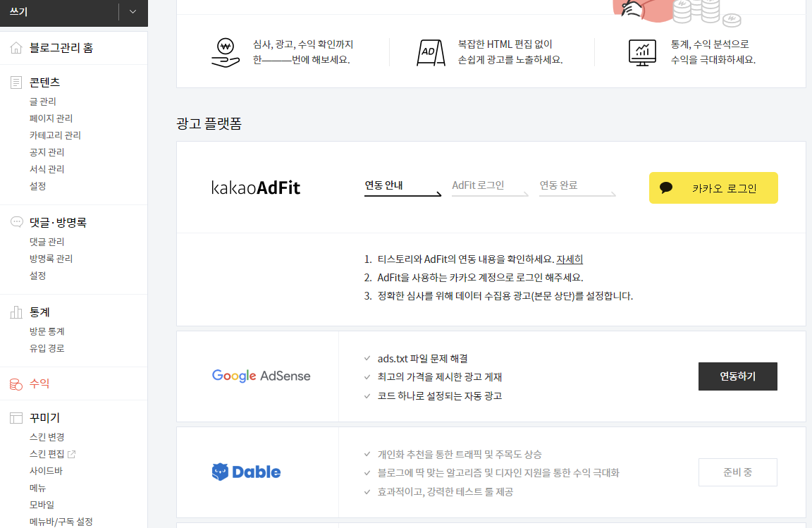This screenshot has width=812, height=528.
Task: Click the coins icon next to 수익
Action: [16, 384]
